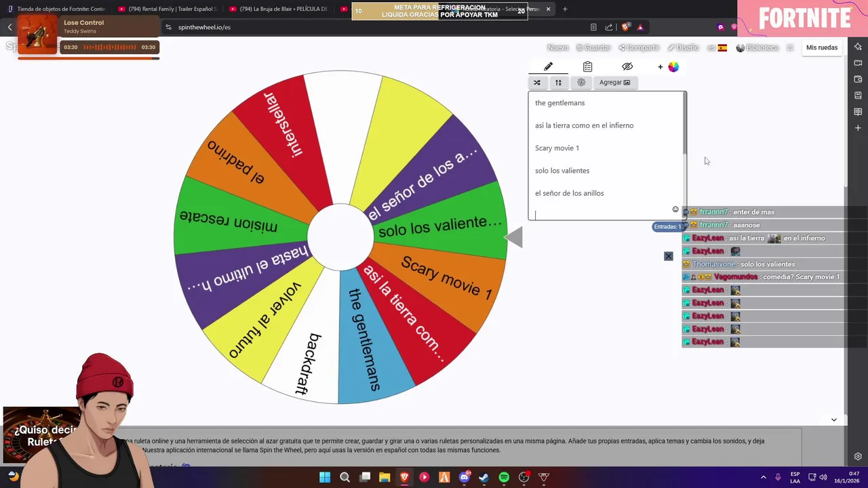Add a sidebar item with the plus icon
This screenshot has width=868, height=488.
point(858,128)
